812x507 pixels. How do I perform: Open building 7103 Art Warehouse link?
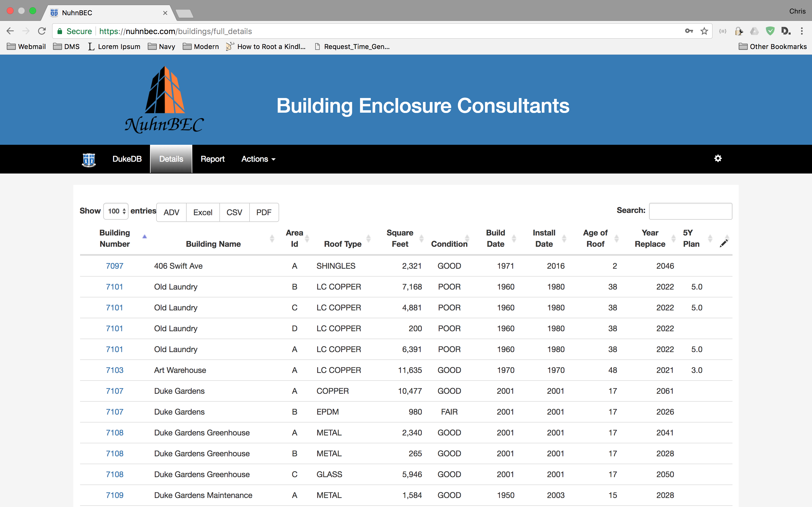(x=114, y=370)
